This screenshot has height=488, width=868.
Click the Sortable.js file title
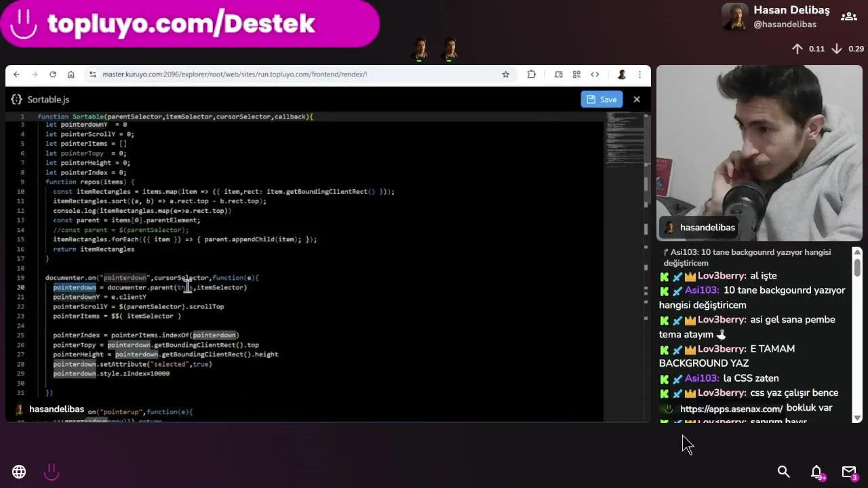pos(48,100)
